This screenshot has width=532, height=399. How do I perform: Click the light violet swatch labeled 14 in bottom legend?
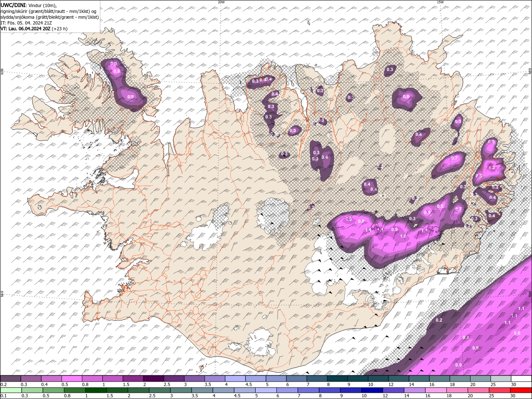coord(414,390)
